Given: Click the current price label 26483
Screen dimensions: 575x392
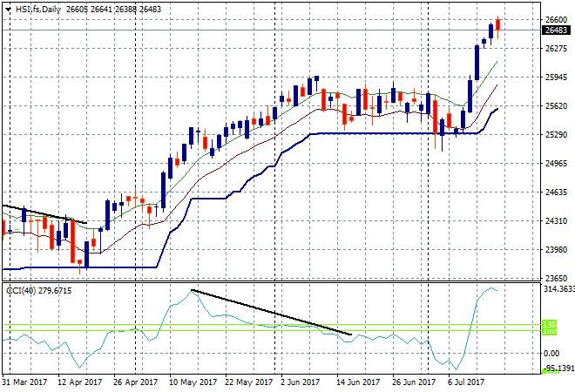Looking at the screenshot, I should coord(557,30).
